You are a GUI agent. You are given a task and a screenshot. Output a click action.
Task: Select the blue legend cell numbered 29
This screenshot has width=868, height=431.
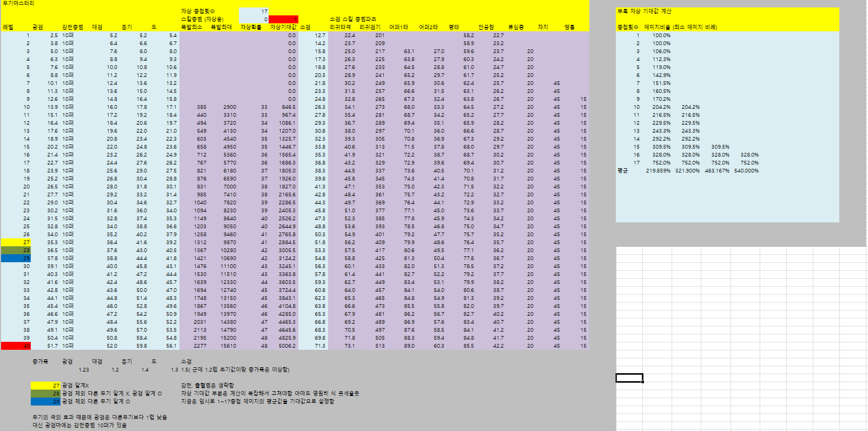coord(46,401)
